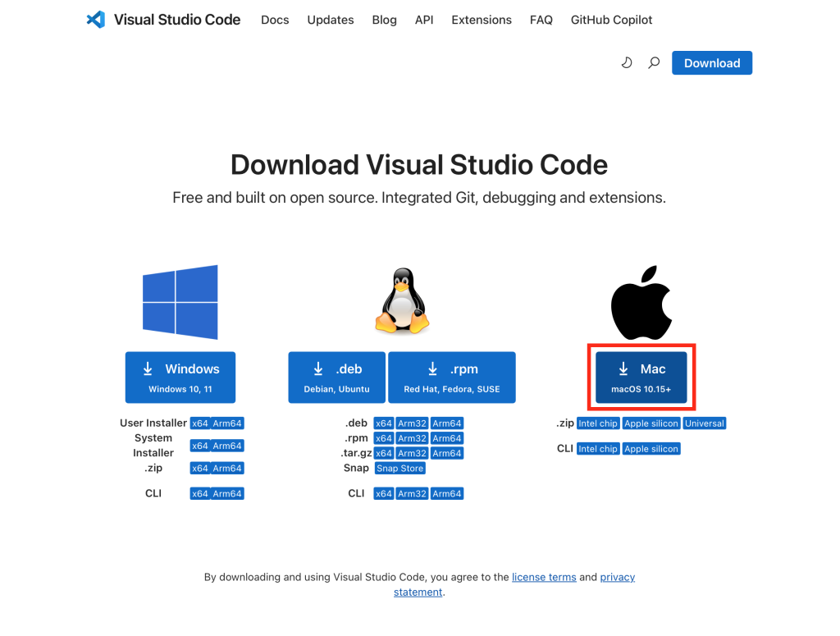Click the Windows logo image
Viewport: 840px width, 636px height.
click(180, 302)
